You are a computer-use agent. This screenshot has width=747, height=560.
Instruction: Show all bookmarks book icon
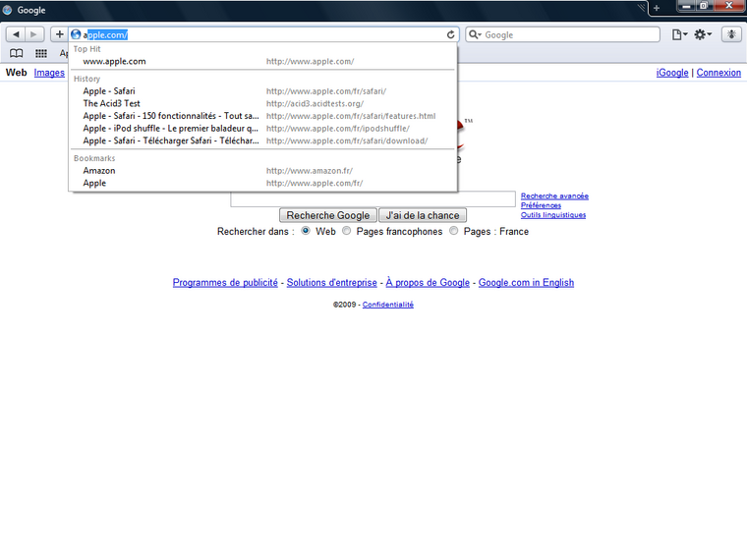16,53
